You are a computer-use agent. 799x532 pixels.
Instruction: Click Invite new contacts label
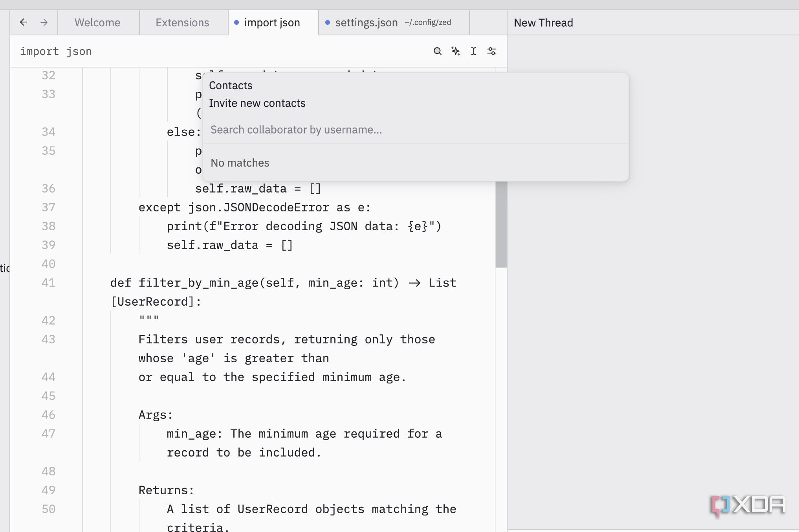click(x=257, y=103)
